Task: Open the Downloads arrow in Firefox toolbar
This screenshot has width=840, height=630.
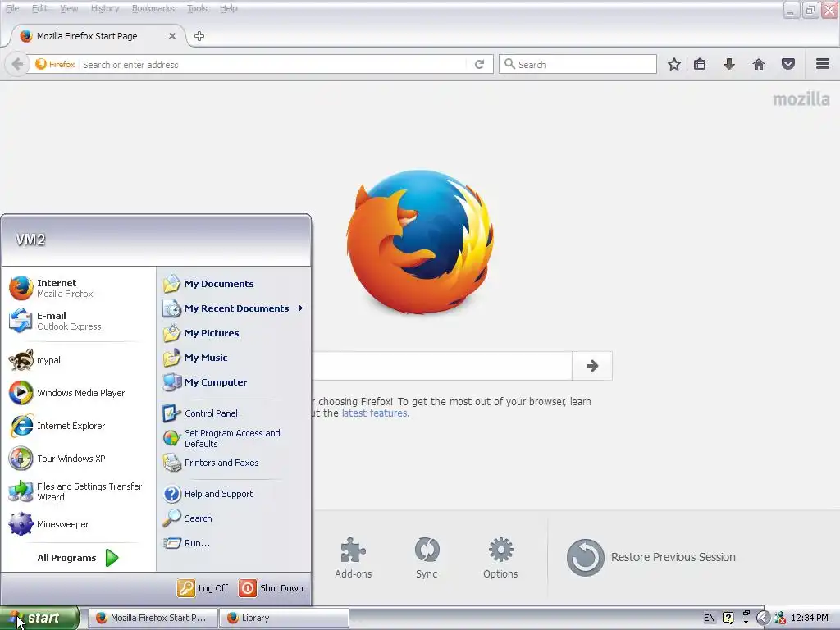Action: pos(729,64)
